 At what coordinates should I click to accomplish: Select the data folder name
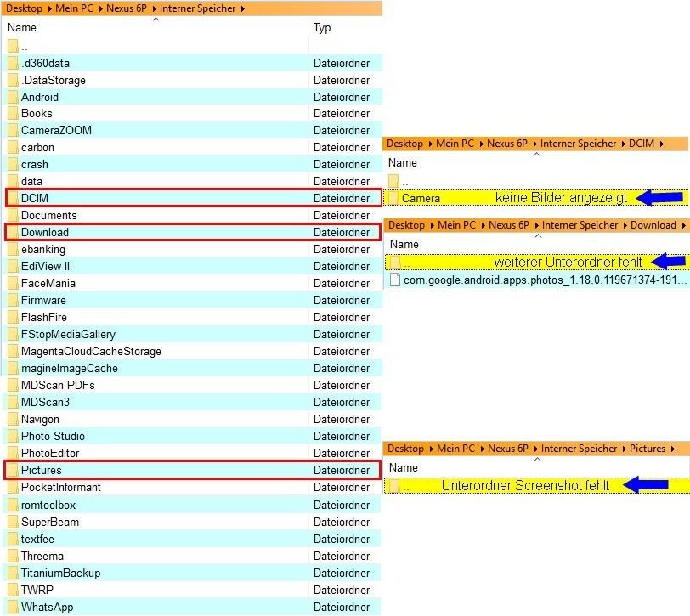[x=31, y=181]
